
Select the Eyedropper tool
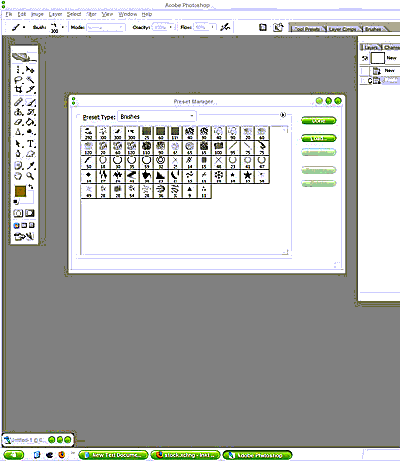pos(30,166)
